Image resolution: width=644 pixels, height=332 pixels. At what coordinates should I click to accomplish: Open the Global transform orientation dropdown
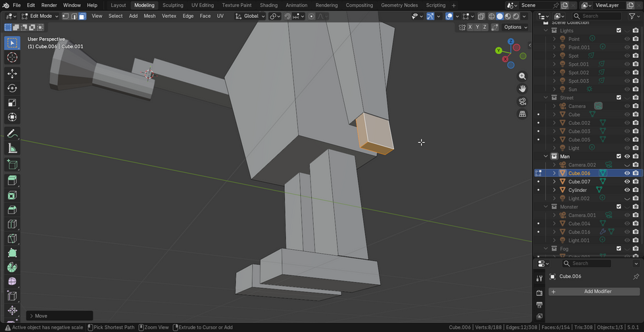[x=250, y=16]
